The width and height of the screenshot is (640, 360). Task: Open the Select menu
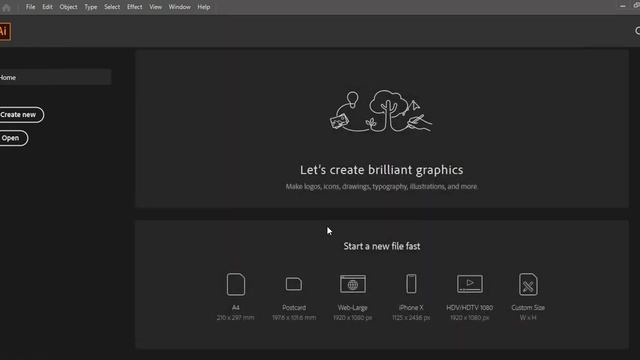click(x=112, y=7)
